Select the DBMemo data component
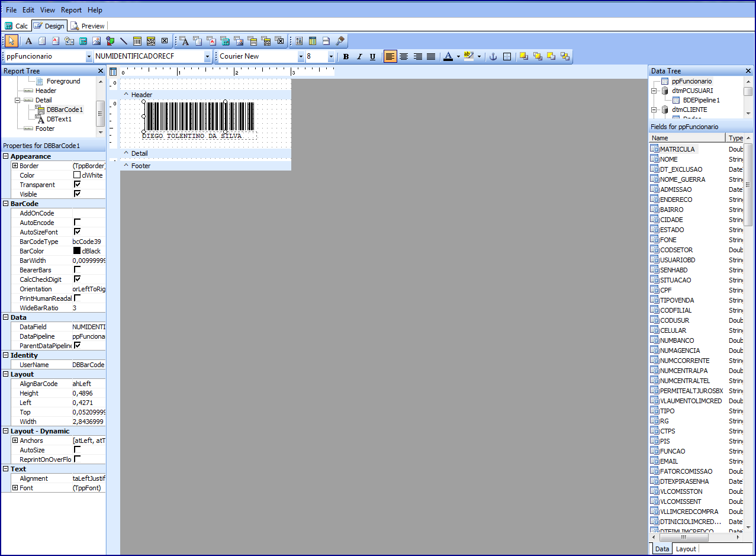Image resolution: width=756 pixels, height=556 pixels. (198, 41)
